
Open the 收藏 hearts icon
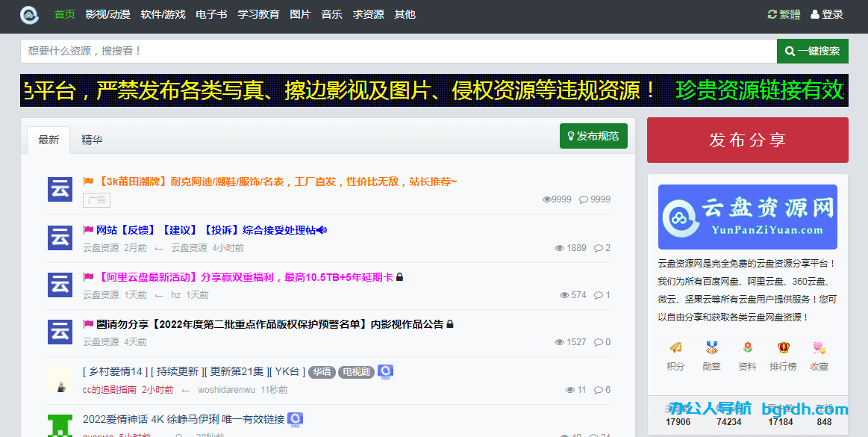819,348
